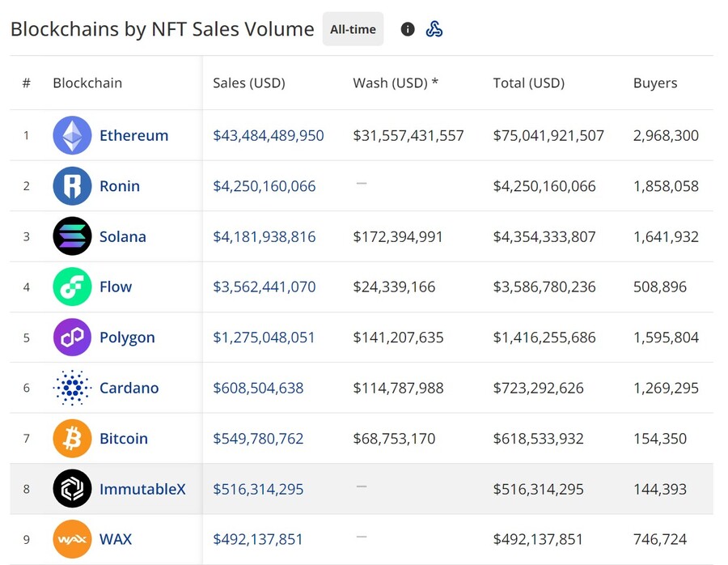The width and height of the screenshot is (728, 565).
Task: Sort by the Wash (USD) column header
Action: (x=396, y=83)
